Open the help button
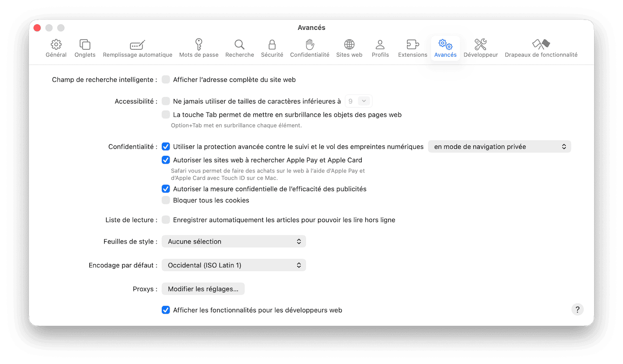623x364 pixels. [577, 309]
